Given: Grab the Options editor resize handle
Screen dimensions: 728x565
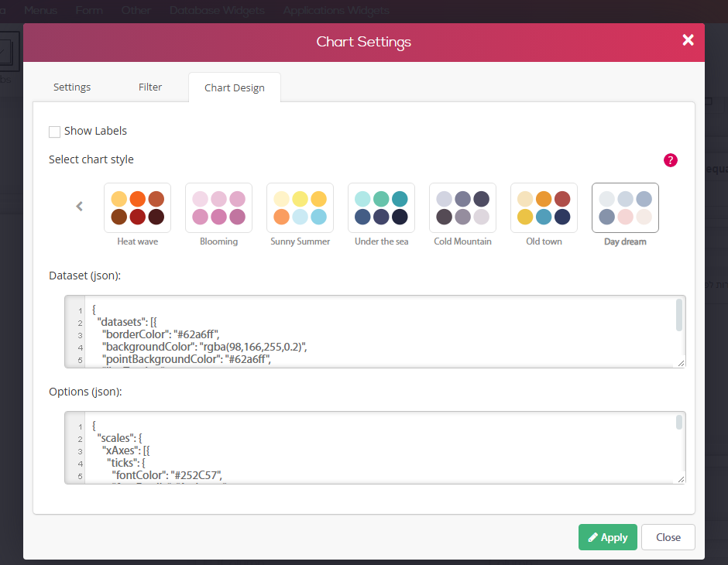Looking at the screenshot, I should coord(681,479).
